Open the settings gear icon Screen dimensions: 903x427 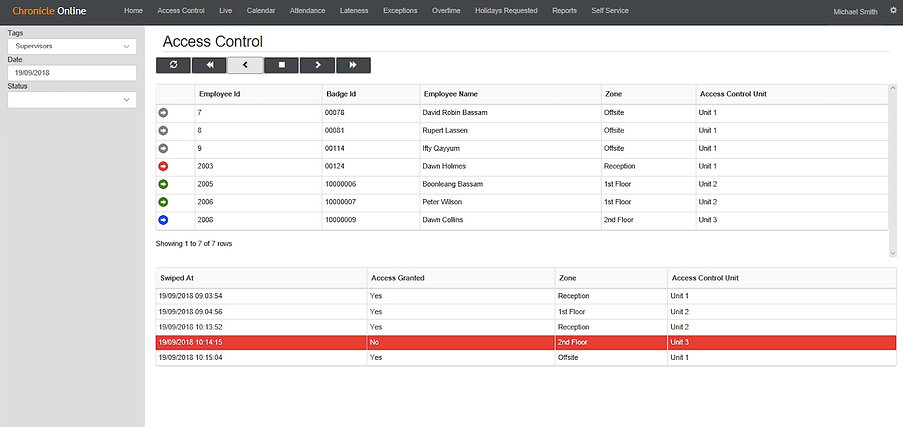893,10
